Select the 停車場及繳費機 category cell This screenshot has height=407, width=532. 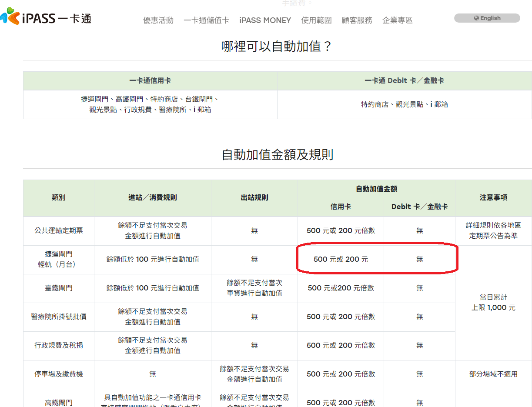click(59, 374)
